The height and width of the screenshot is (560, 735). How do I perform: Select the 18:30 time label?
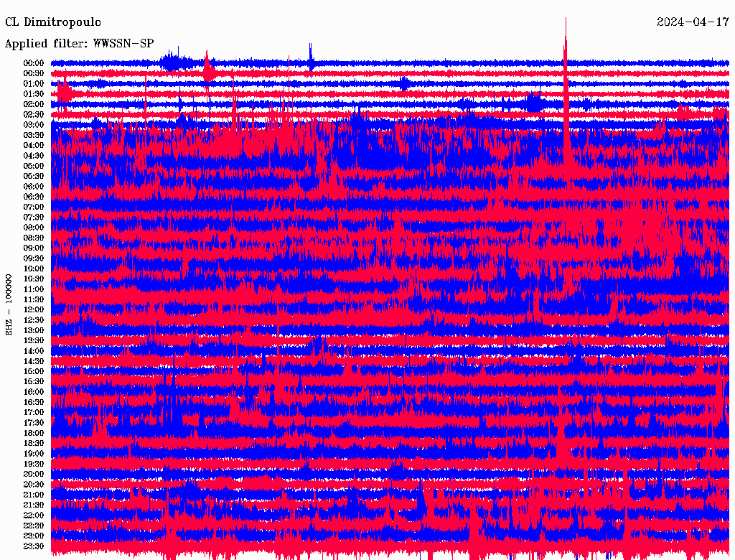coord(34,443)
